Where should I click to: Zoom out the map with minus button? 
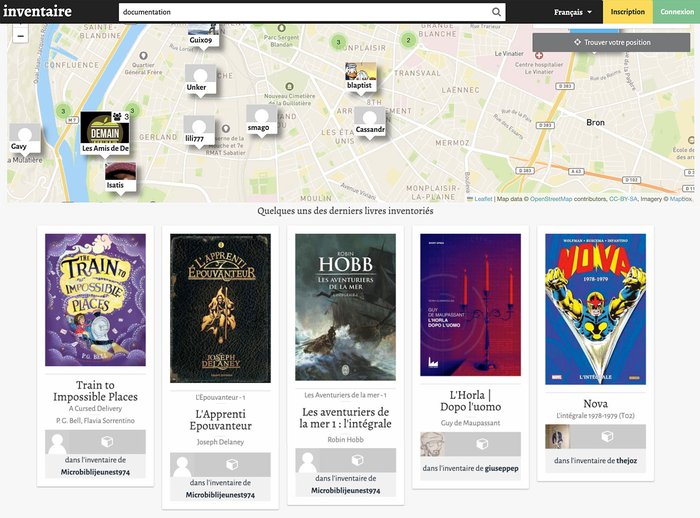click(x=21, y=35)
